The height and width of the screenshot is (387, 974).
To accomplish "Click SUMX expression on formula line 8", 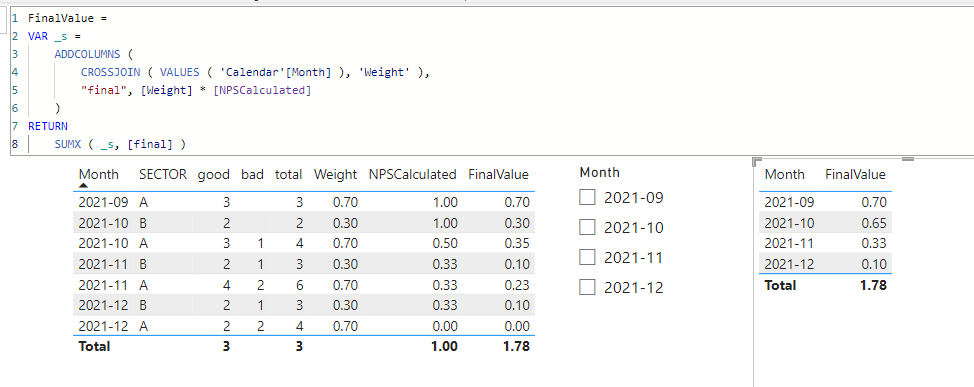I will tap(121, 145).
